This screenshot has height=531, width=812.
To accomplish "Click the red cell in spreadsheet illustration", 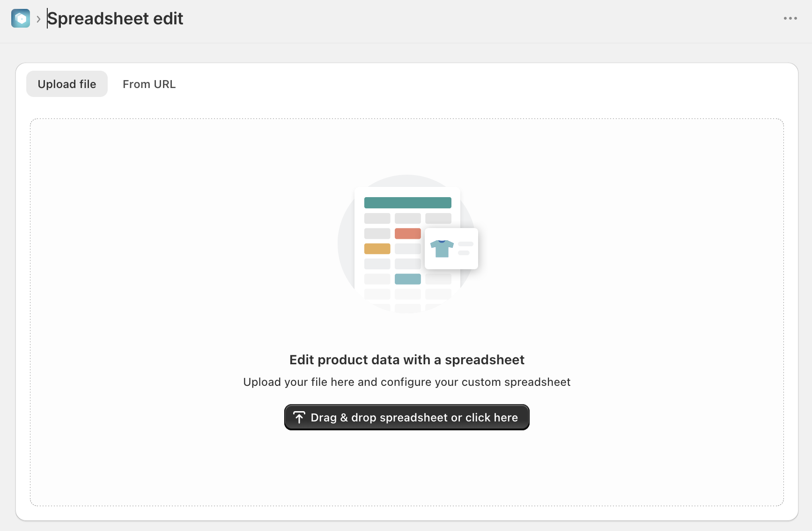I will (x=408, y=233).
